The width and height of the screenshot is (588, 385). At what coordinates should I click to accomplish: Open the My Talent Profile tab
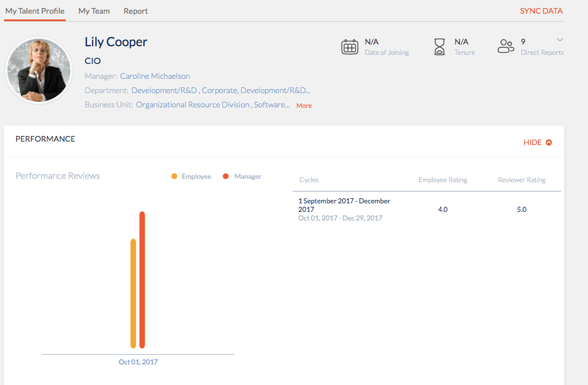click(35, 11)
